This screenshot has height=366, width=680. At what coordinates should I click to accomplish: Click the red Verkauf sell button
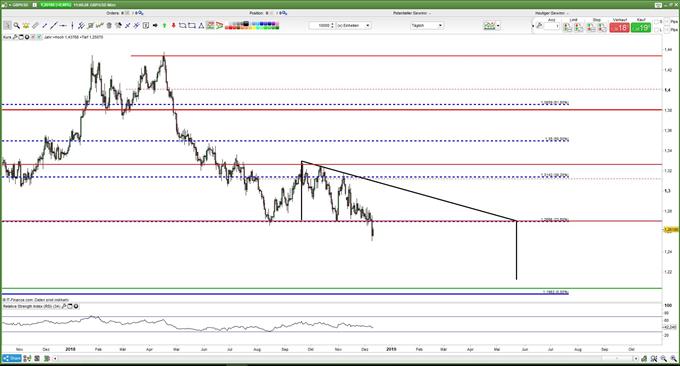pyautogui.click(x=619, y=28)
